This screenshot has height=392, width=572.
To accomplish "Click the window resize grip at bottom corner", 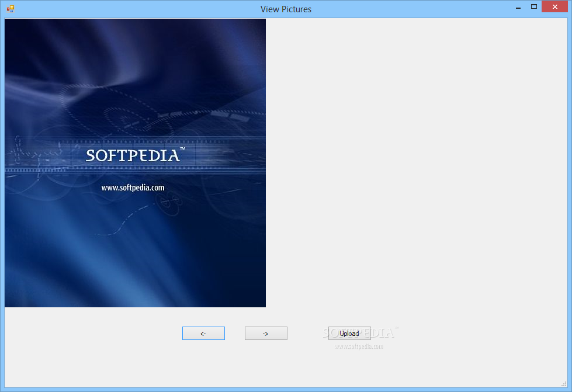I will coord(564,384).
